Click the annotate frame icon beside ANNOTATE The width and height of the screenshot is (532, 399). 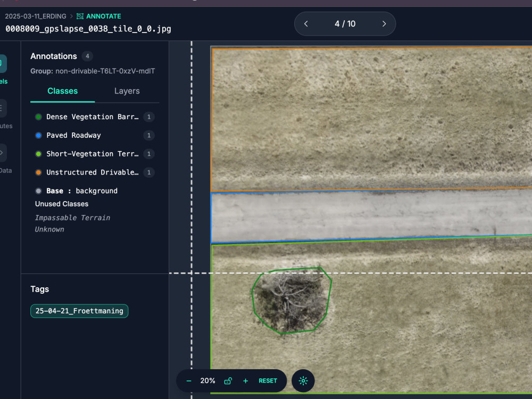pos(80,16)
